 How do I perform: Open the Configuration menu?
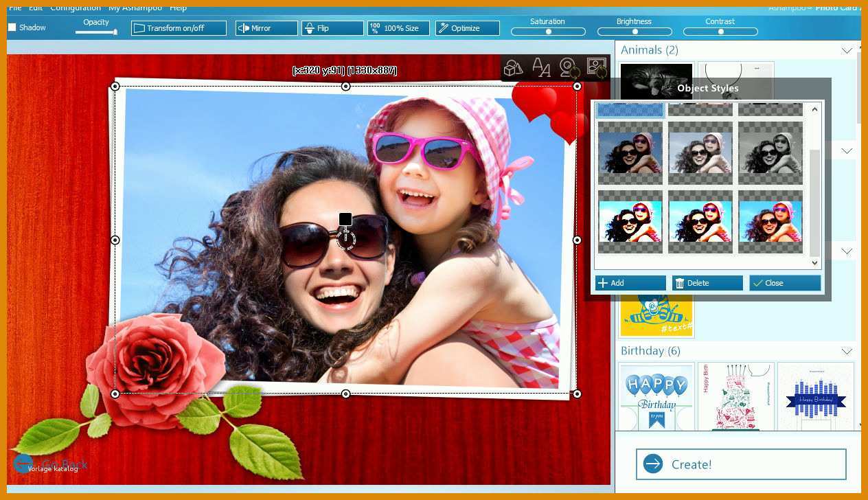click(76, 8)
